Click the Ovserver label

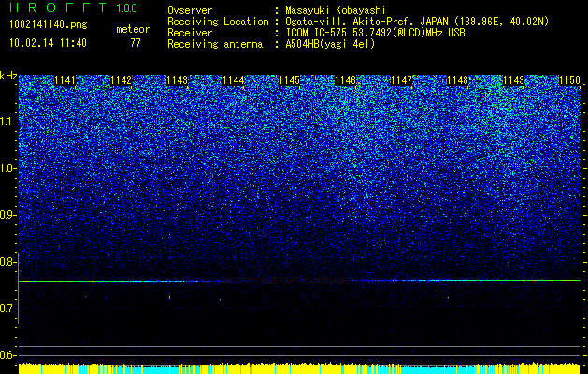(x=190, y=10)
